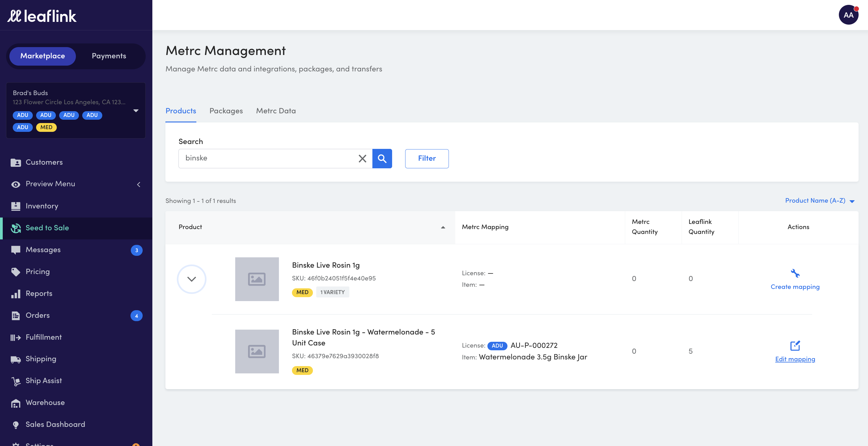
Task: Open Product Name (A-Z) sort dropdown
Action: [x=820, y=201]
